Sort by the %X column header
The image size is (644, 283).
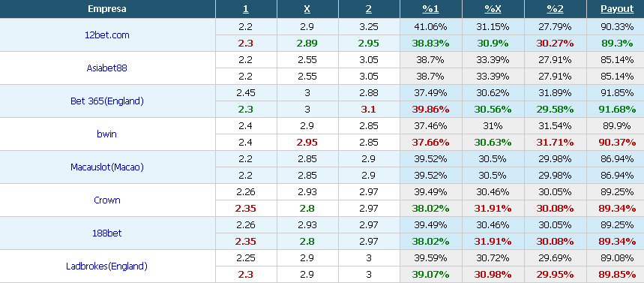click(493, 9)
